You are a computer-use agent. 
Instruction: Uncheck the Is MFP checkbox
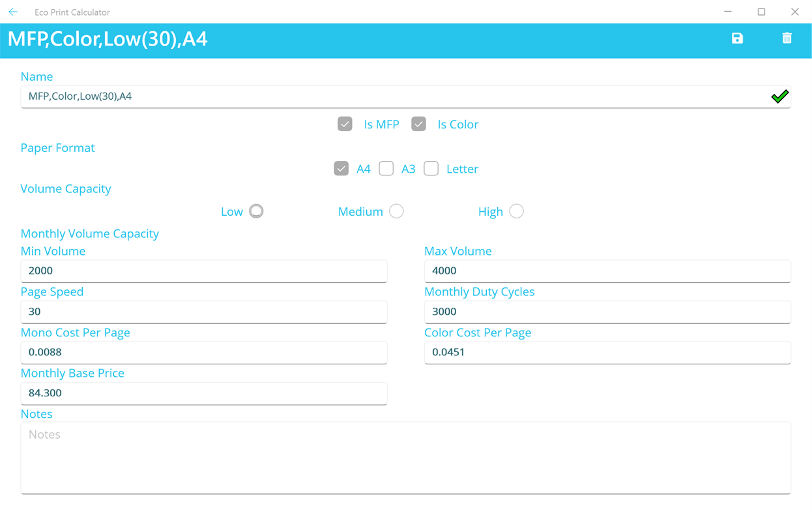345,124
